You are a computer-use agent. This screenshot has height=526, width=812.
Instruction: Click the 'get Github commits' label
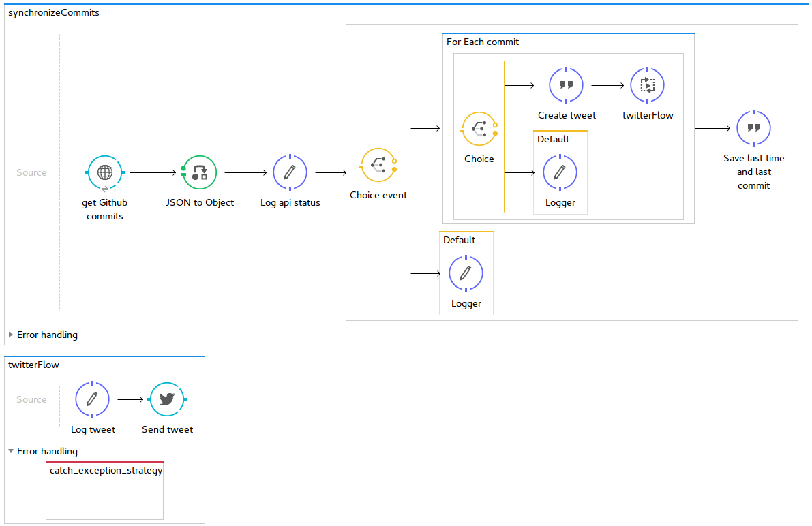tap(104, 210)
